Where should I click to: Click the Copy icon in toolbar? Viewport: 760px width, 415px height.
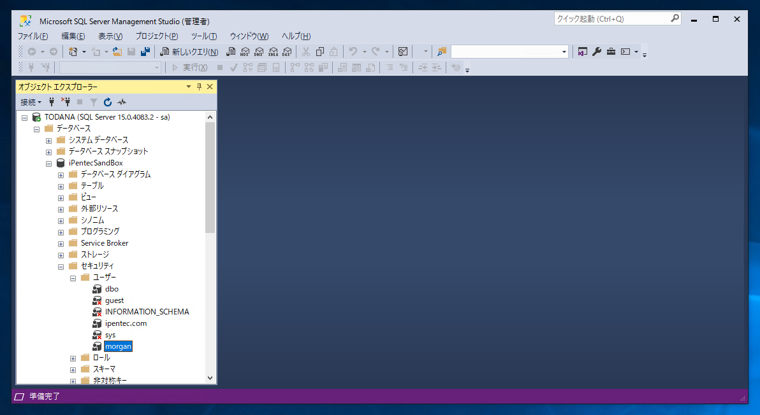pyautogui.click(x=319, y=51)
